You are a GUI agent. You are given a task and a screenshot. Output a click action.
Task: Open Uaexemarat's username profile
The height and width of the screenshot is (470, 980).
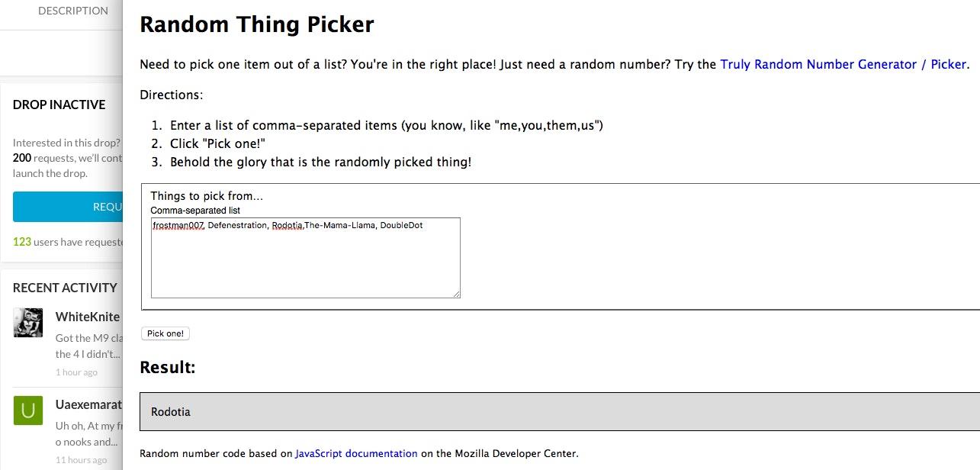coord(88,404)
